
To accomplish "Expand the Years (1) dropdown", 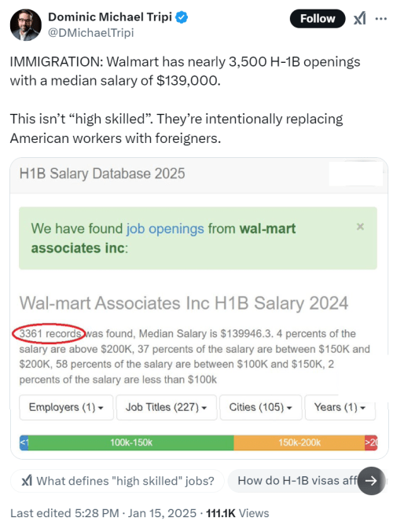I will [x=340, y=407].
